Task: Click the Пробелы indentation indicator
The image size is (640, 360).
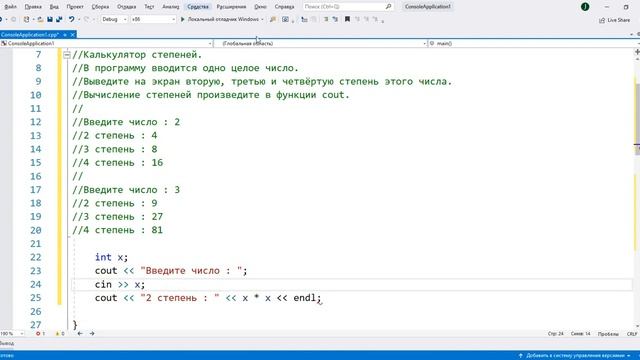Action: point(608,334)
